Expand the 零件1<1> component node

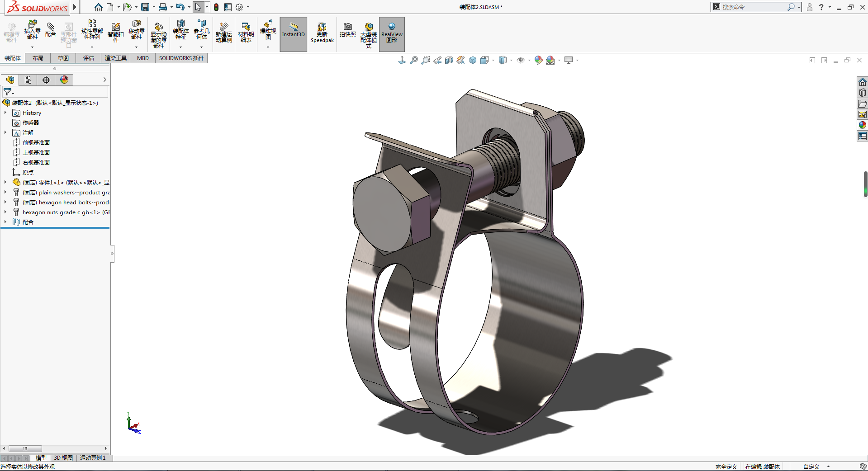point(5,182)
